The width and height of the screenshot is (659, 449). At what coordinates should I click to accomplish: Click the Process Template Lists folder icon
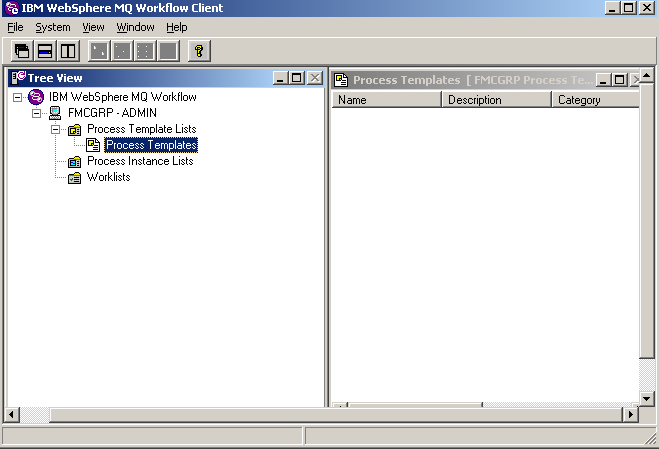click(x=74, y=129)
